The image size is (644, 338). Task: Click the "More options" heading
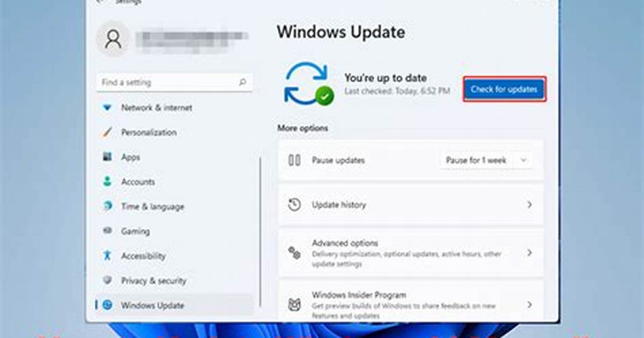tap(303, 128)
